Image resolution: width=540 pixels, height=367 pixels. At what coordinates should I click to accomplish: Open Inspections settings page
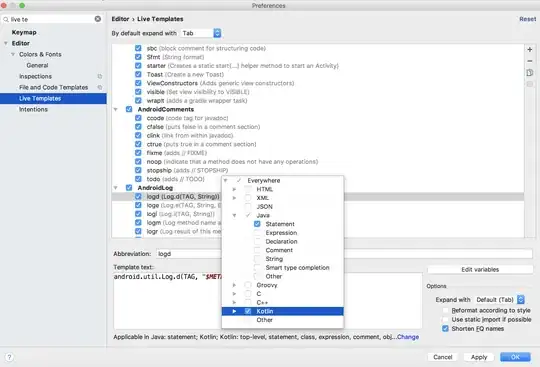35,76
